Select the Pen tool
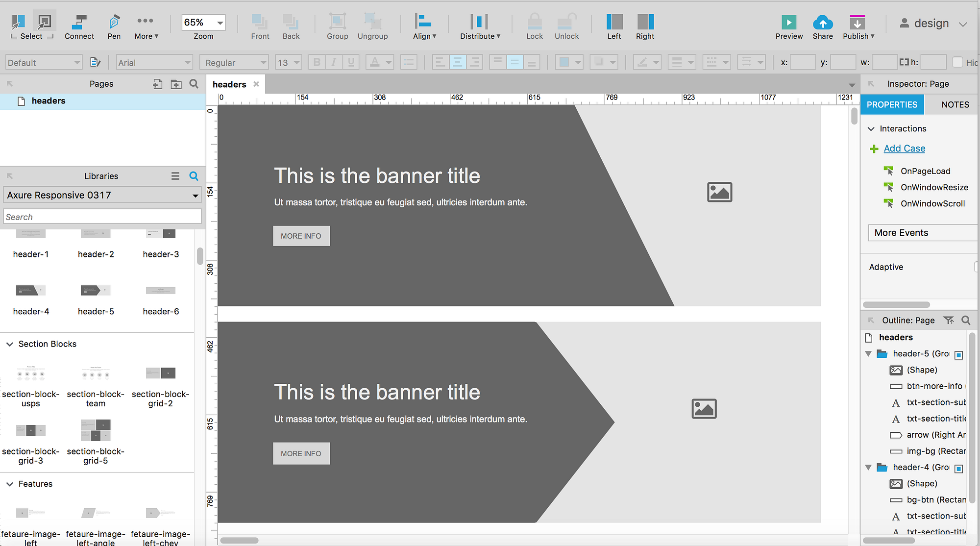 [x=114, y=22]
